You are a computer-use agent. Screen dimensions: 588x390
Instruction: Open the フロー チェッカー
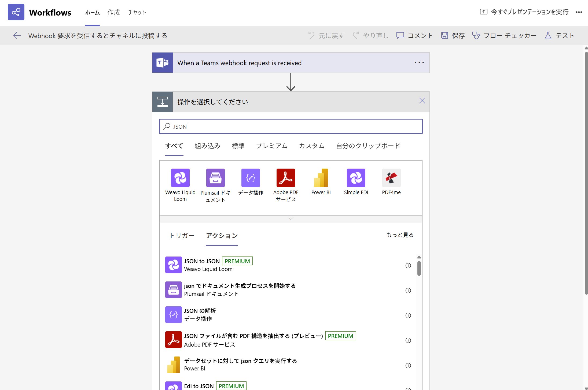coord(504,35)
